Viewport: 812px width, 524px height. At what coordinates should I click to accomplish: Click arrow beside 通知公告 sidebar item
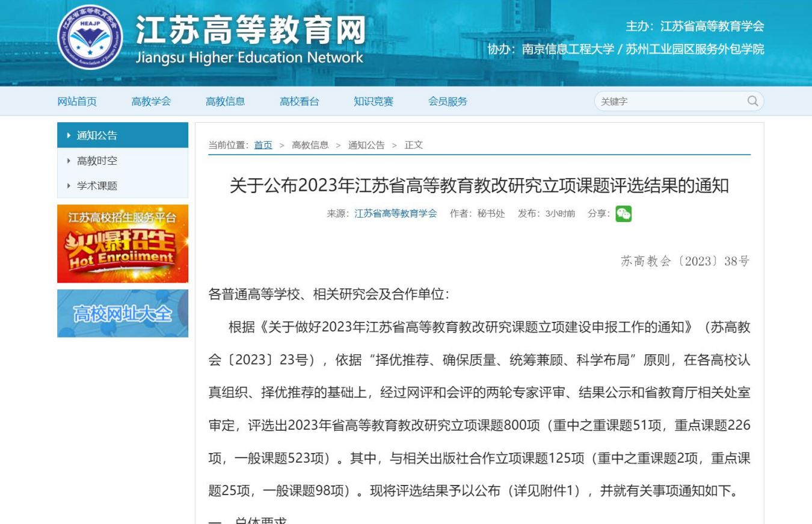pyautogui.click(x=69, y=135)
